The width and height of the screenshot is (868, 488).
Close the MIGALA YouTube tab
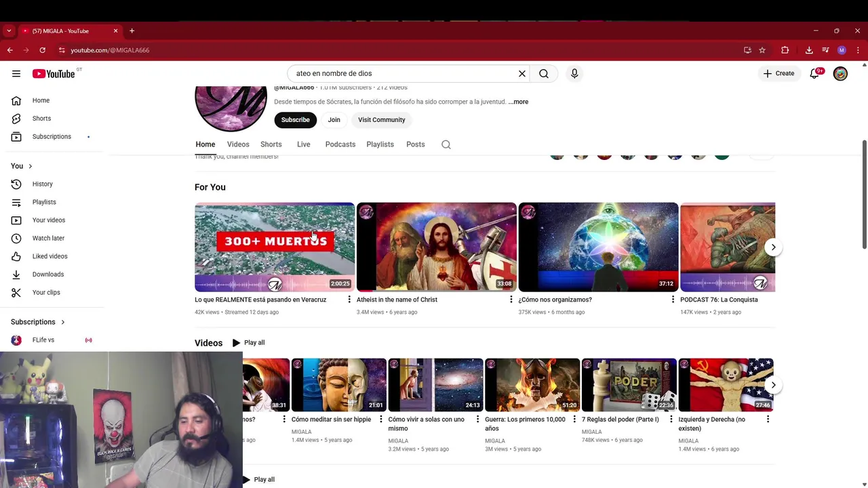(115, 30)
